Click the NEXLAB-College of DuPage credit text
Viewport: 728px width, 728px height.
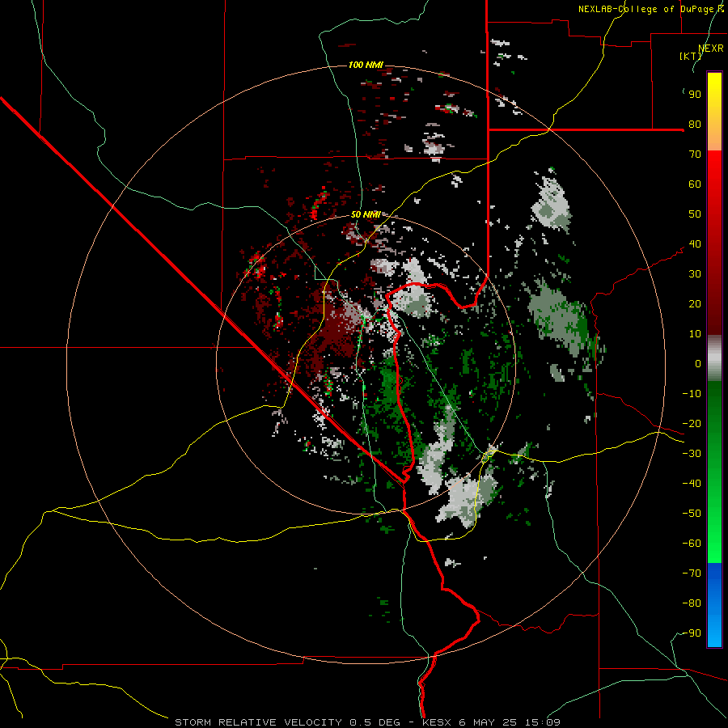650,9
